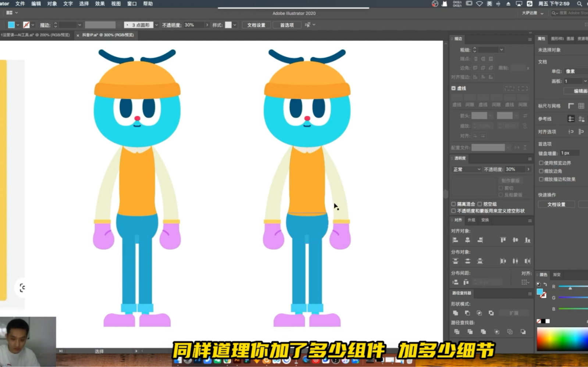Click vertical align bottom icon
Image resolution: width=588 pixels, height=367 pixels.
click(x=528, y=240)
